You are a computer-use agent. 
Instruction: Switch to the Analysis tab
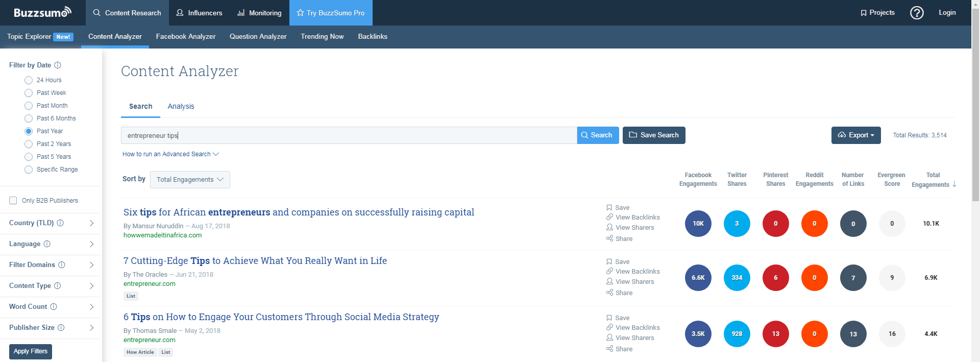click(x=181, y=106)
